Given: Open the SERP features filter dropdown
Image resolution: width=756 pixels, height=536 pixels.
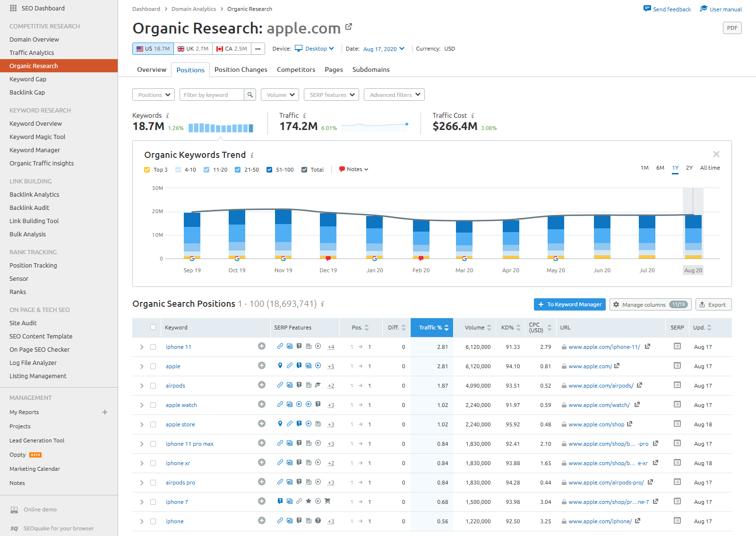Looking at the screenshot, I should [x=331, y=95].
